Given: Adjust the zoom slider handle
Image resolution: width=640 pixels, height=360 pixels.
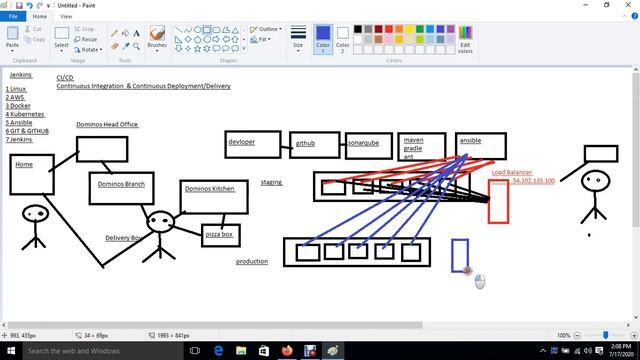Looking at the screenshot, I should [x=606, y=335].
